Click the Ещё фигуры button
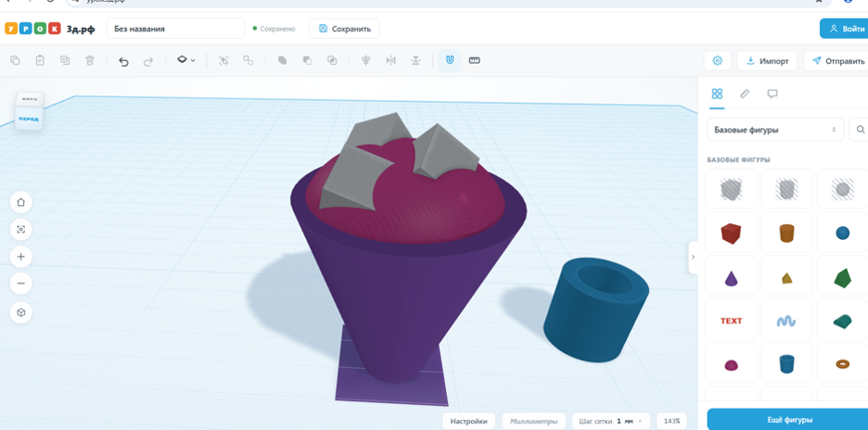The image size is (868, 430). (x=787, y=420)
